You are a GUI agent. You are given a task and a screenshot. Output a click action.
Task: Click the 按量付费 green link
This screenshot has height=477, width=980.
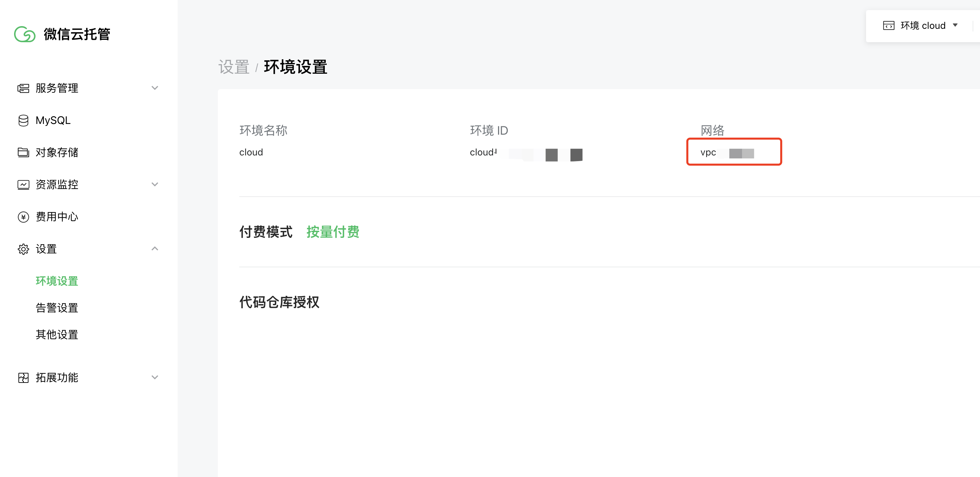332,232
